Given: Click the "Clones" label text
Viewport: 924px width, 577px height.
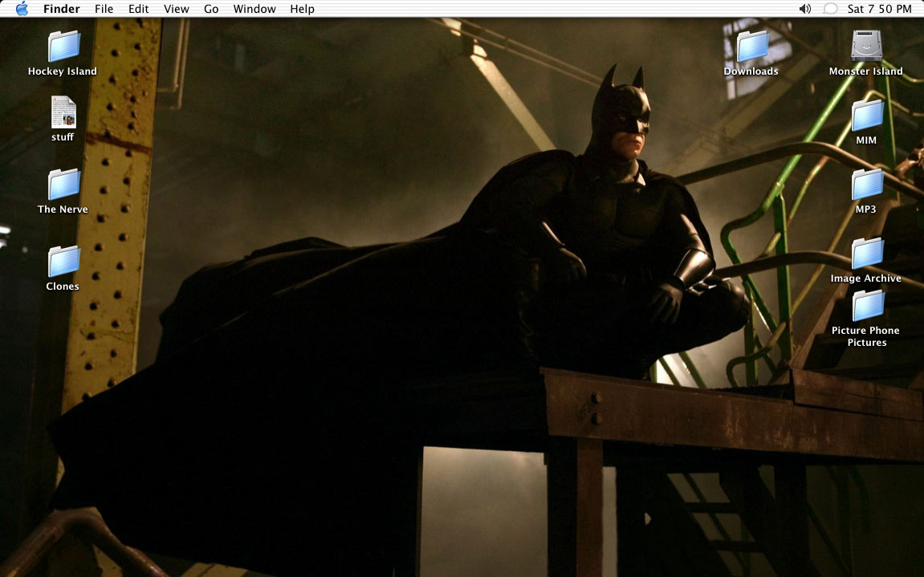Looking at the screenshot, I should click(63, 286).
